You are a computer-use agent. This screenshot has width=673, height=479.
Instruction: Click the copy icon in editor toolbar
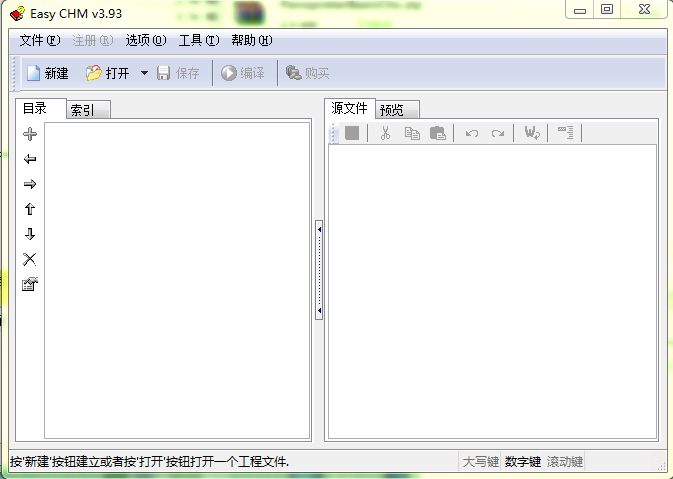tap(412, 133)
